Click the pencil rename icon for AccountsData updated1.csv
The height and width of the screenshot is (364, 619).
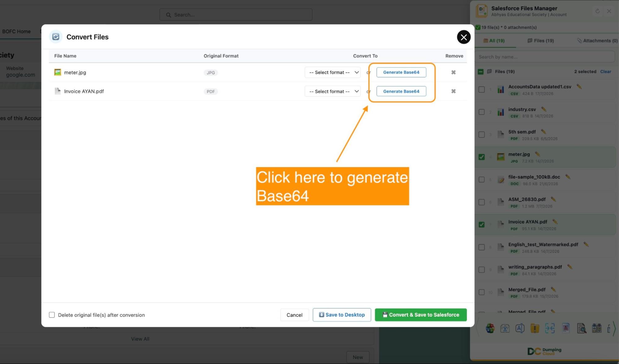point(579,86)
